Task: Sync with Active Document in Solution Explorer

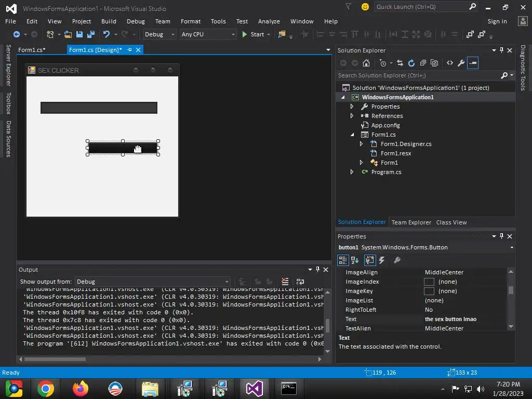Action: point(400,63)
